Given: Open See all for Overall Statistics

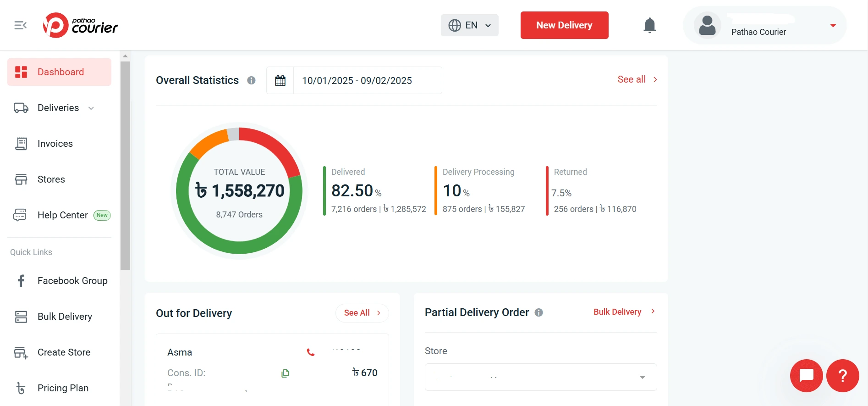Looking at the screenshot, I should (x=637, y=79).
